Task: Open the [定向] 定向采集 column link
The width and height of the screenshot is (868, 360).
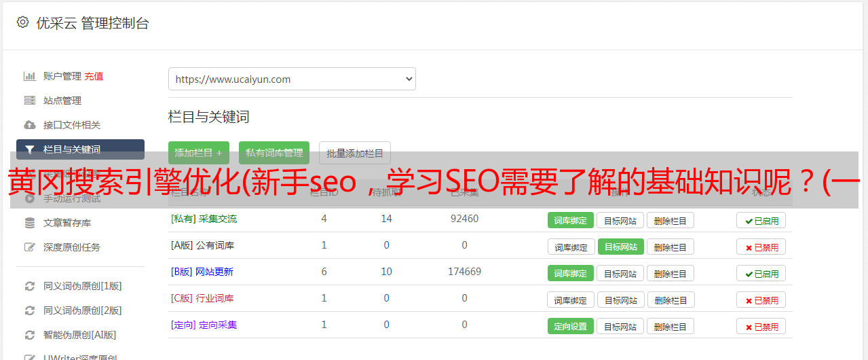Action: (204, 325)
